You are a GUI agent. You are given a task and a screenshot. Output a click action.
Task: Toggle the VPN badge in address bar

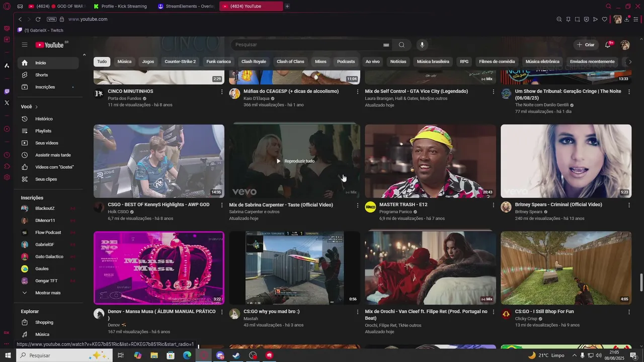click(51, 19)
